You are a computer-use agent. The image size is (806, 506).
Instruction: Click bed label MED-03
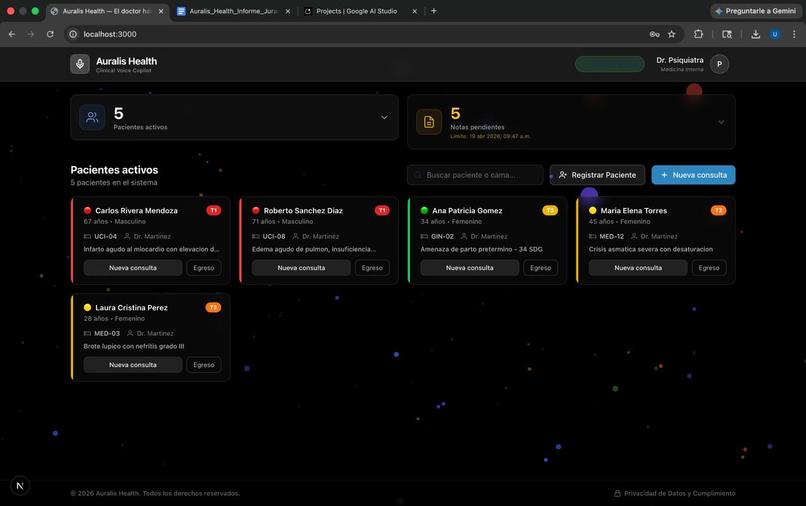[x=107, y=333]
